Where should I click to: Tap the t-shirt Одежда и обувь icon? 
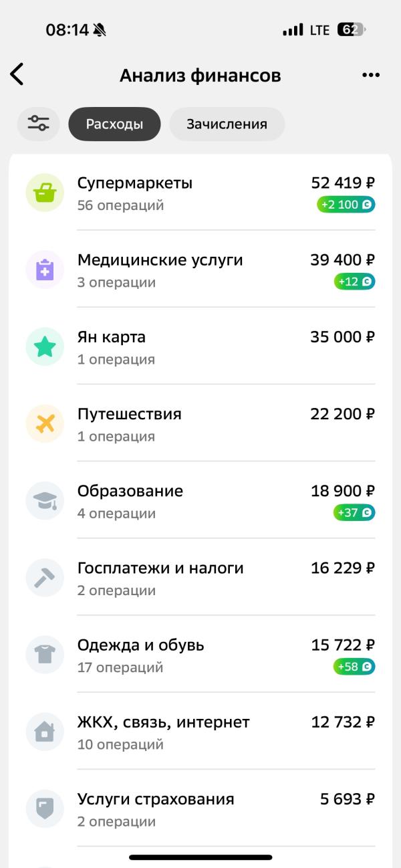tap(45, 655)
